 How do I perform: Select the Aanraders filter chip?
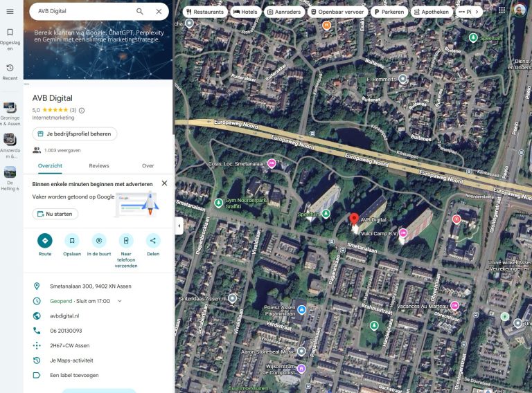[x=284, y=12]
